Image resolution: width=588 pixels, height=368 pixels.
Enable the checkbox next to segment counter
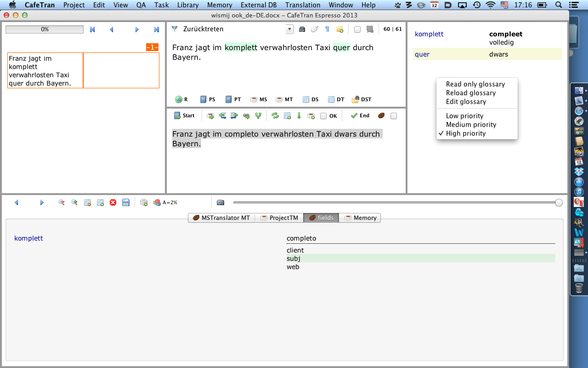[357, 29]
